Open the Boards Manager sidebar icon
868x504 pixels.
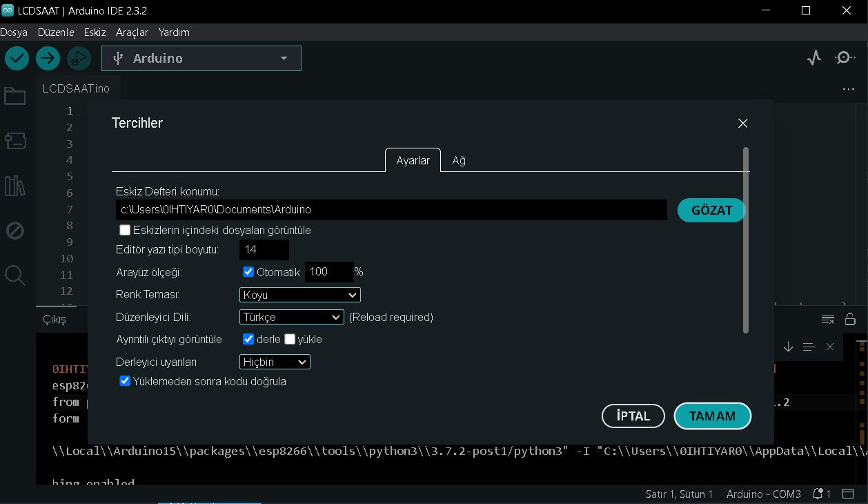pos(15,141)
